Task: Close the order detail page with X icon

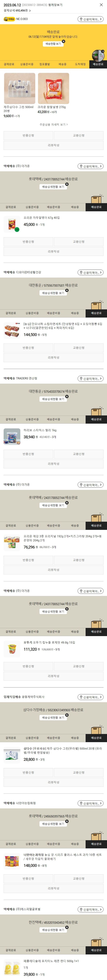Action: (x=101, y=5)
